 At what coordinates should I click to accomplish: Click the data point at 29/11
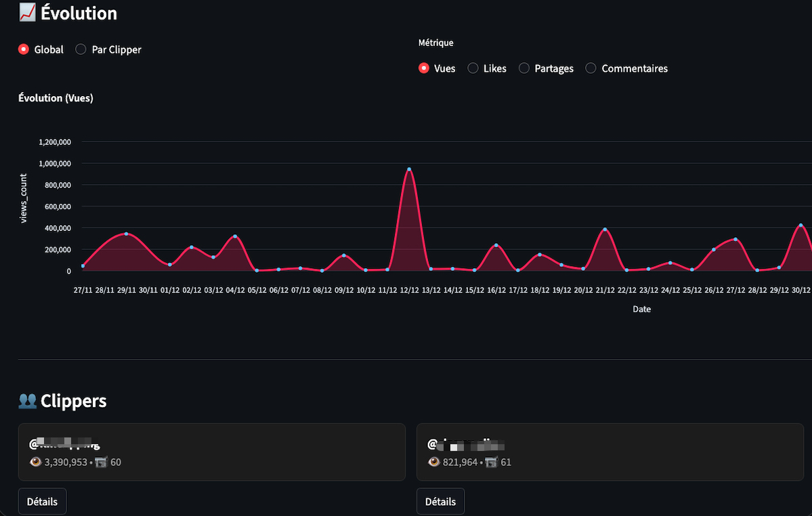click(x=126, y=234)
